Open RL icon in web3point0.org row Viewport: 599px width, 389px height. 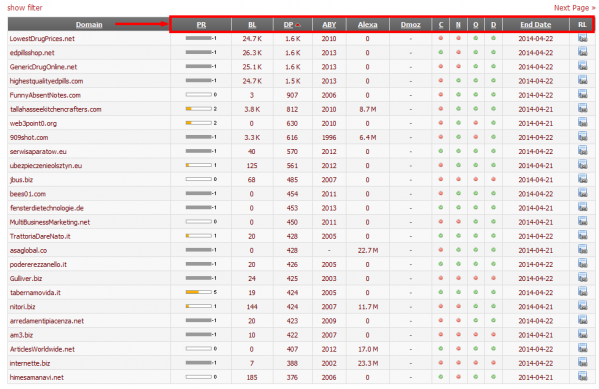point(583,123)
